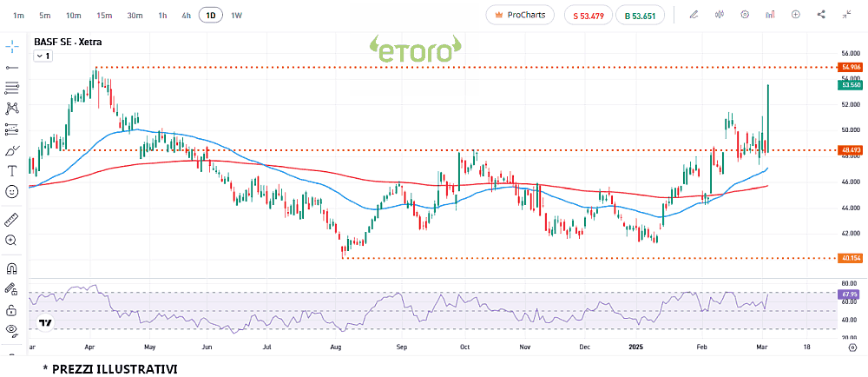Switch to the 1m timeframe

[19, 16]
